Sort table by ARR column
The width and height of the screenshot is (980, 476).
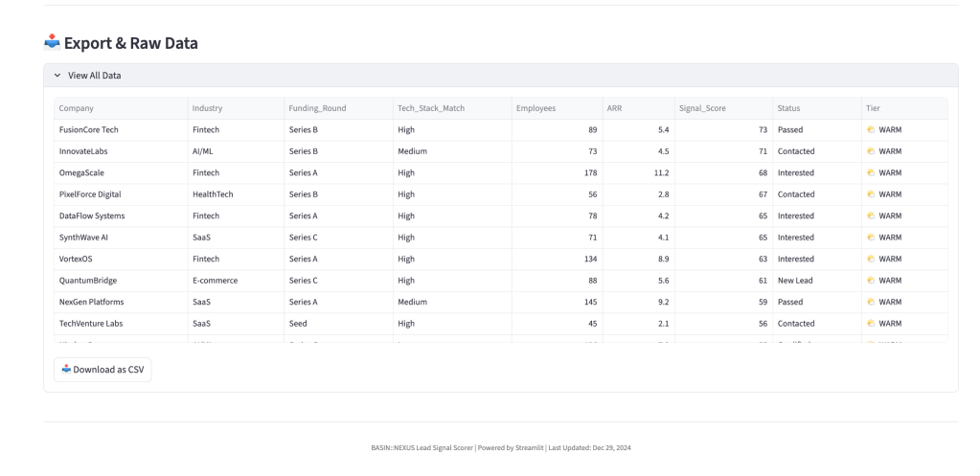615,108
